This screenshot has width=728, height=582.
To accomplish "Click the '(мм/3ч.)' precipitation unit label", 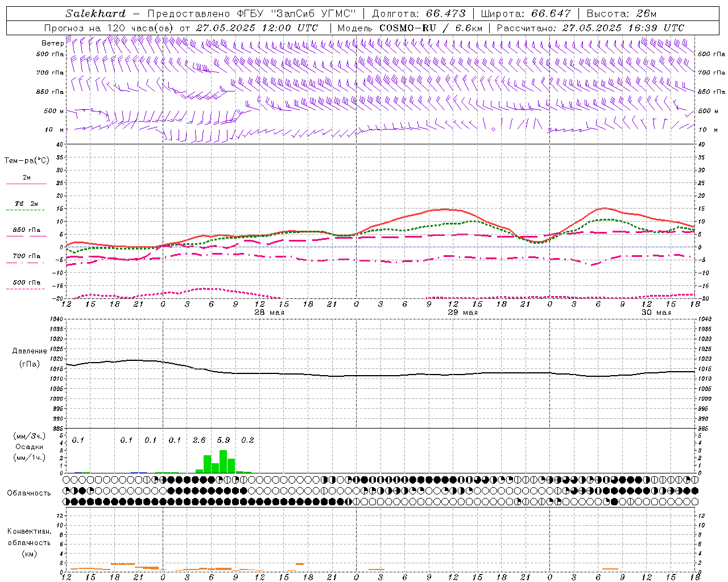I will click(x=30, y=436).
